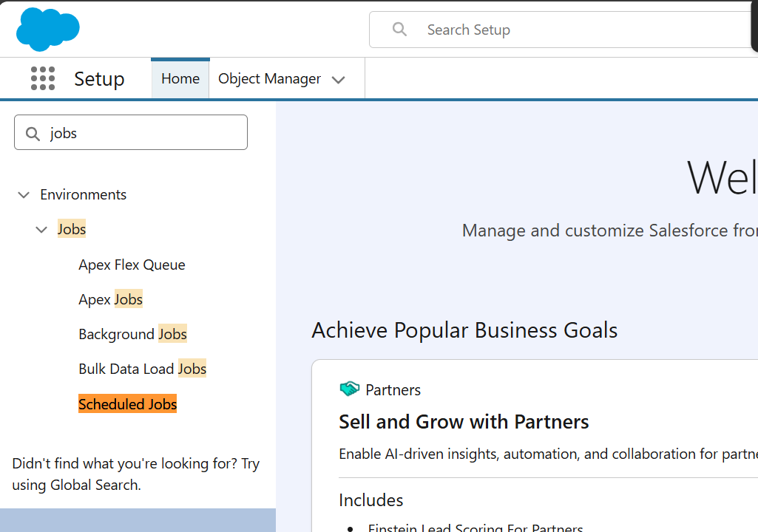Viewport: 758px width, 532px height.
Task: Switch to the Home tab
Action: point(180,79)
